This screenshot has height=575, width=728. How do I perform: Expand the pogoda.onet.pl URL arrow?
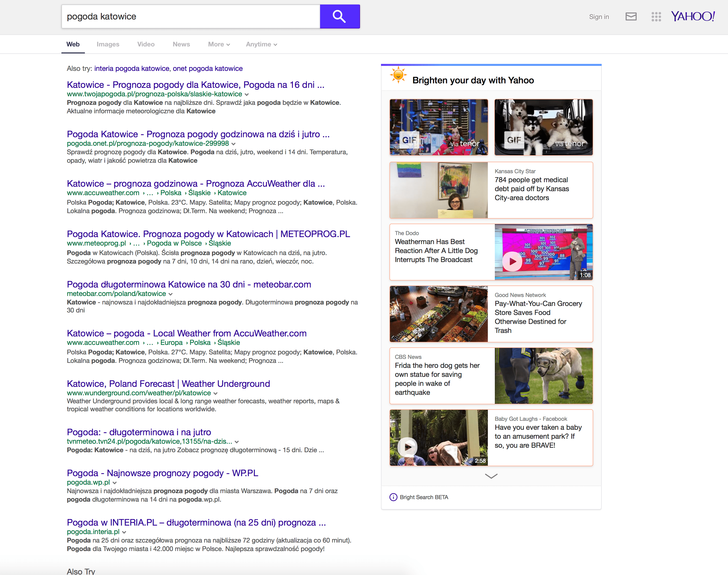pos(233,144)
